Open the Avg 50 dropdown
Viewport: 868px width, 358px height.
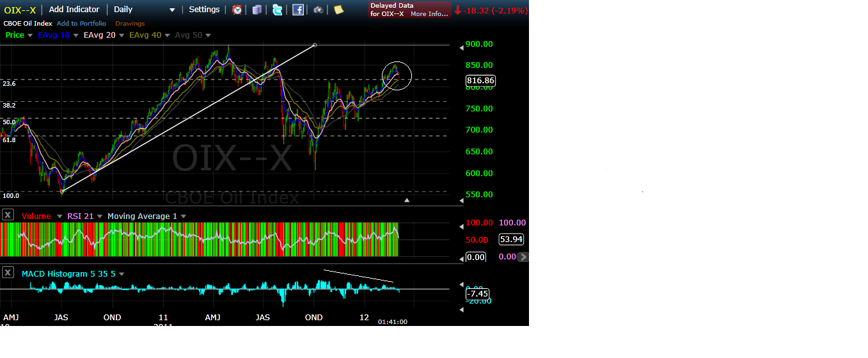point(208,35)
